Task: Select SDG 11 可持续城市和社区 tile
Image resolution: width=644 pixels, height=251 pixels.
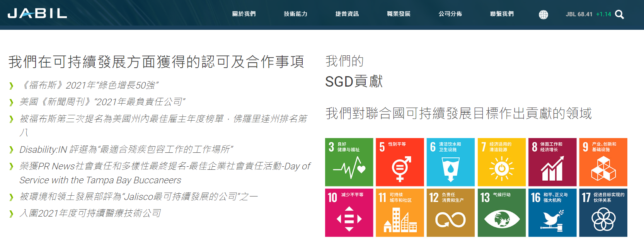Action: 400,213
